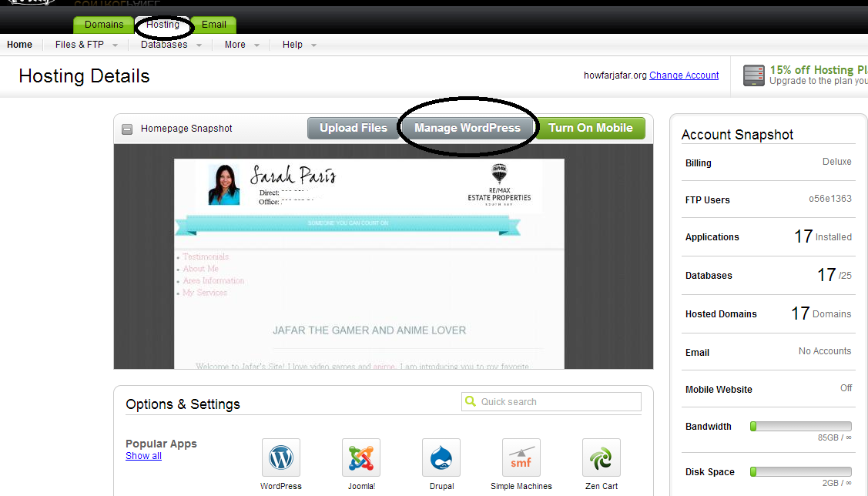Image resolution: width=868 pixels, height=496 pixels.
Task: Click the Databases row in Account Snapshot
Action: point(769,275)
